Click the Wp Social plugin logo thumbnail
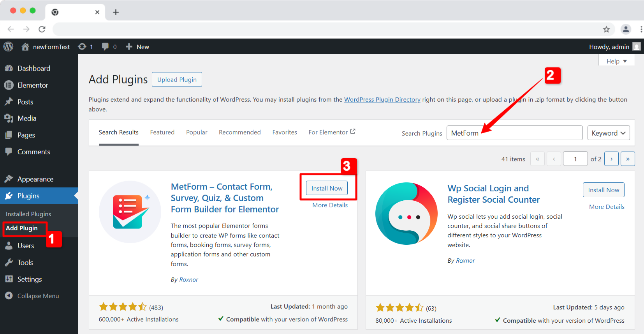The width and height of the screenshot is (644, 334). click(406, 213)
